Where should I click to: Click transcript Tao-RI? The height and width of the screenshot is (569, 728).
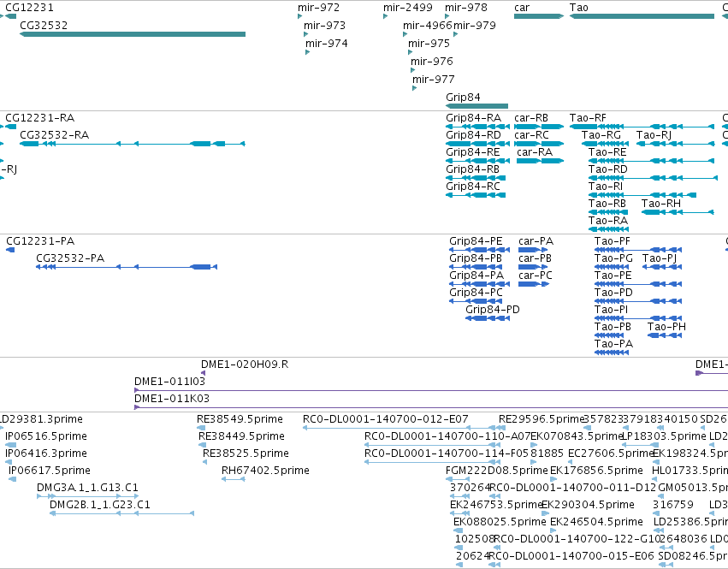642,195
